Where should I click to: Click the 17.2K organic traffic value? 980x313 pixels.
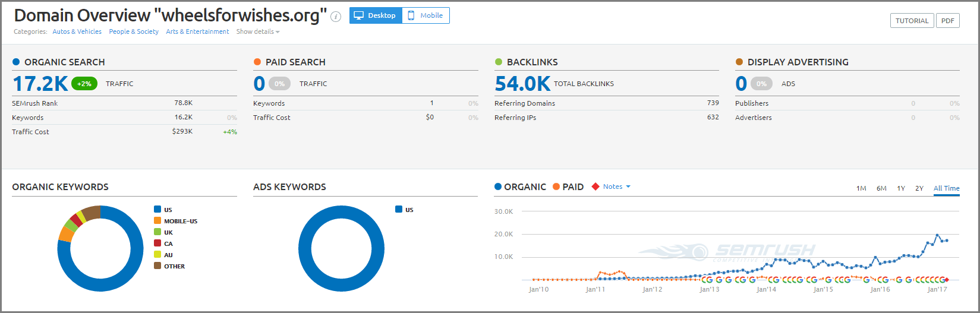pyautogui.click(x=40, y=84)
